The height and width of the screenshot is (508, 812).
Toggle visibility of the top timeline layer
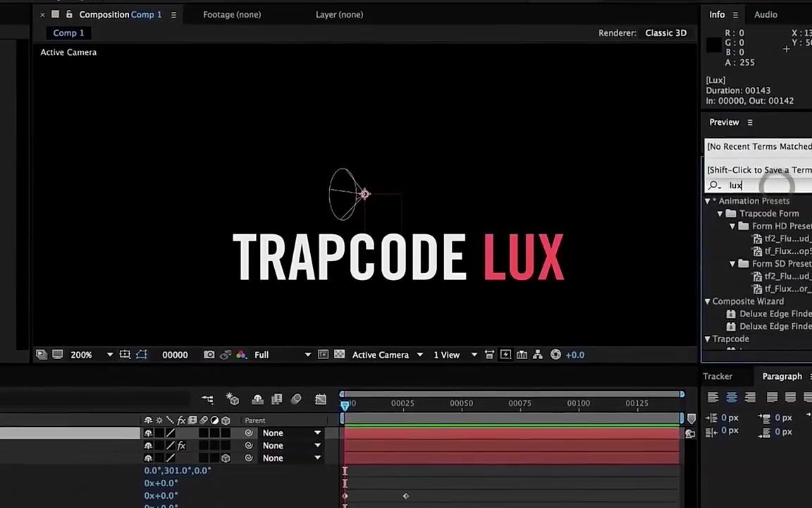tap(148, 433)
